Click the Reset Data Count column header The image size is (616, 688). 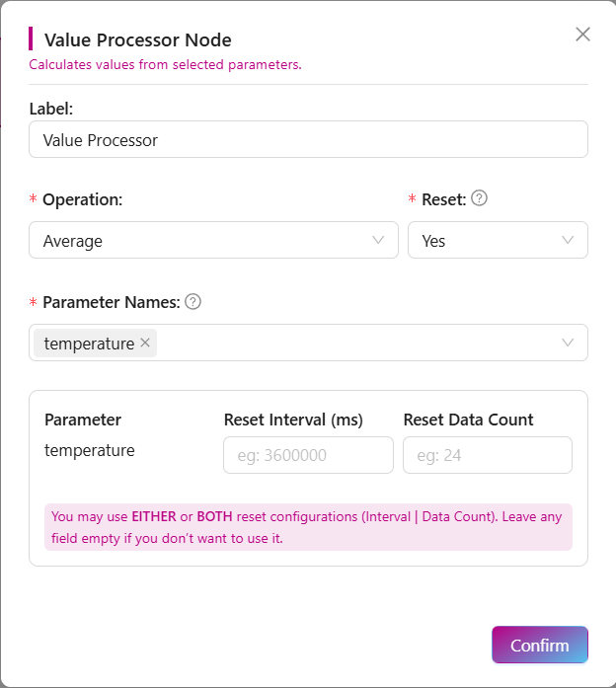coord(468,420)
